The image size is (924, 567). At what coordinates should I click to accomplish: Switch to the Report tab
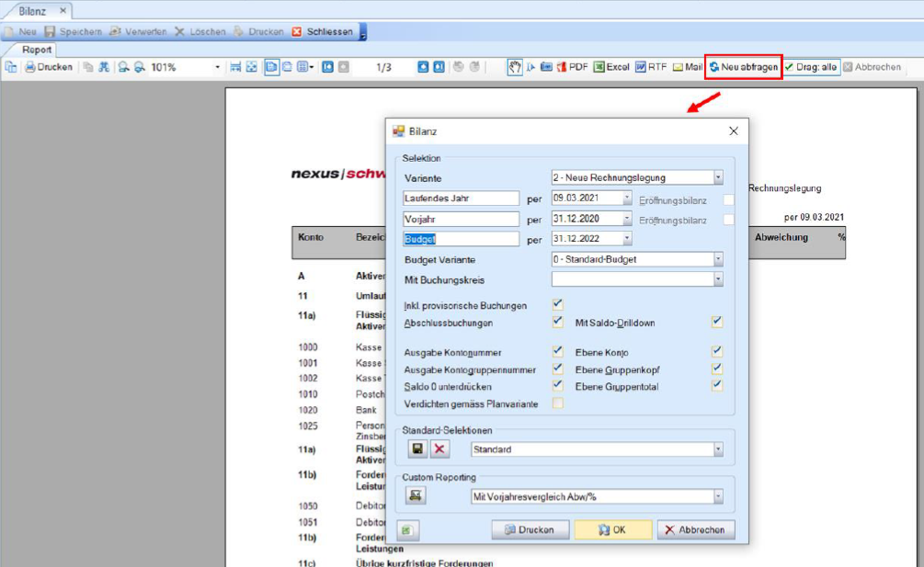point(37,50)
